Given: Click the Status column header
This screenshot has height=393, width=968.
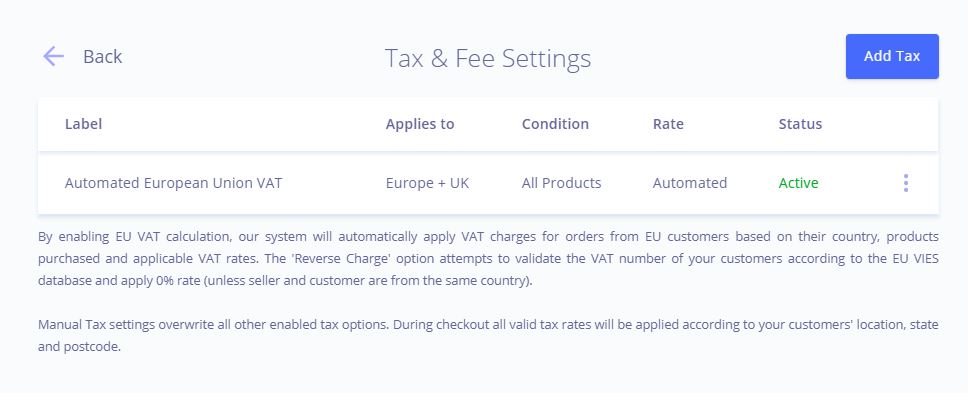Looking at the screenshot, I should pos(800,124).
